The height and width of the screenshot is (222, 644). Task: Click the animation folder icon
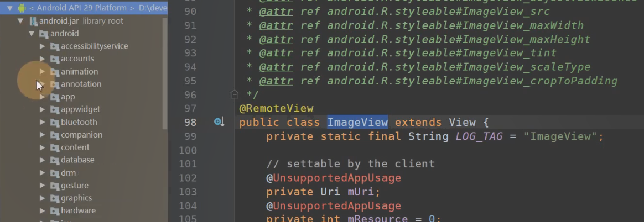point(55,72)
